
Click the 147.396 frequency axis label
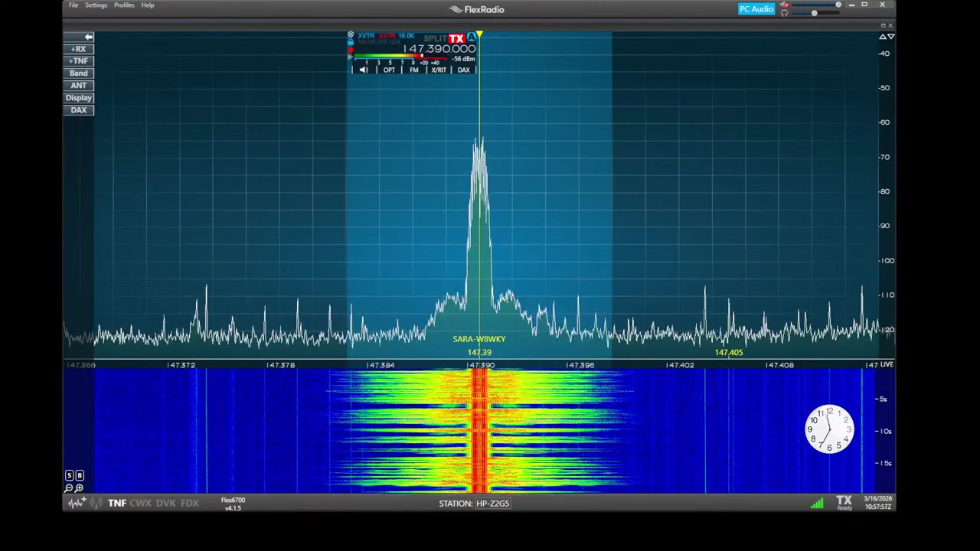point(580,365)
